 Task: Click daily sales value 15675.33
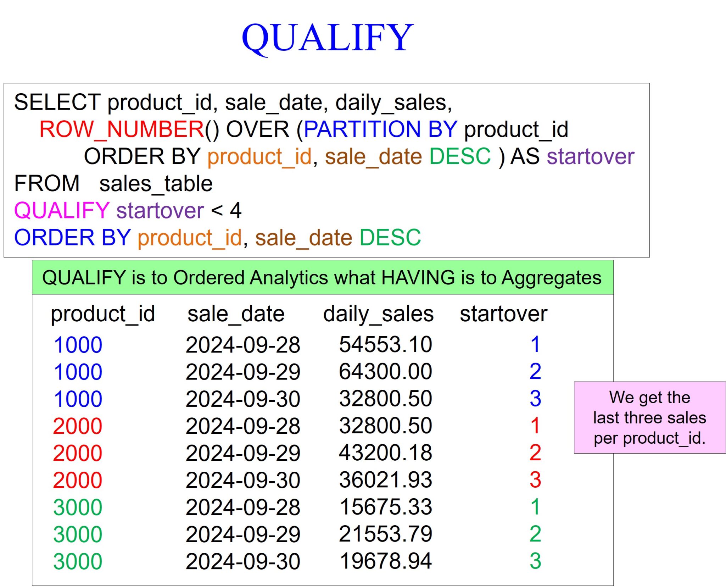click(385, 507)
